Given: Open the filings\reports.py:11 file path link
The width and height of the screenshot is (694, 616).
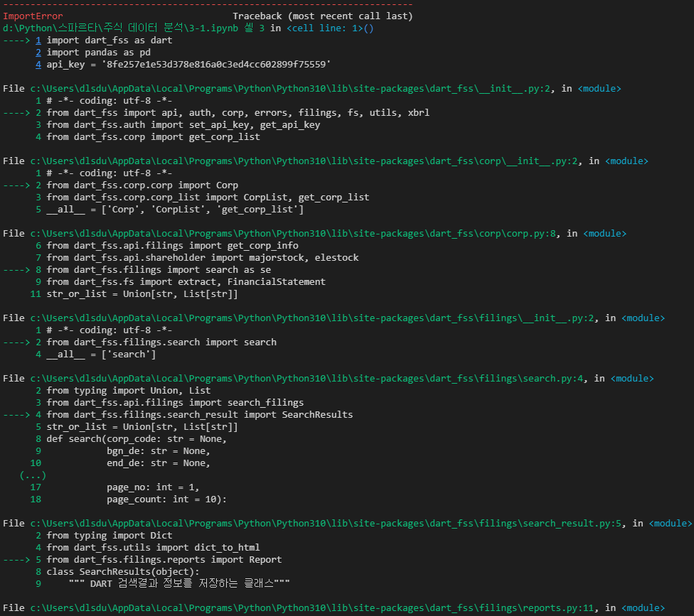Looking at the screenshot, I should click(x=312, y=608).
